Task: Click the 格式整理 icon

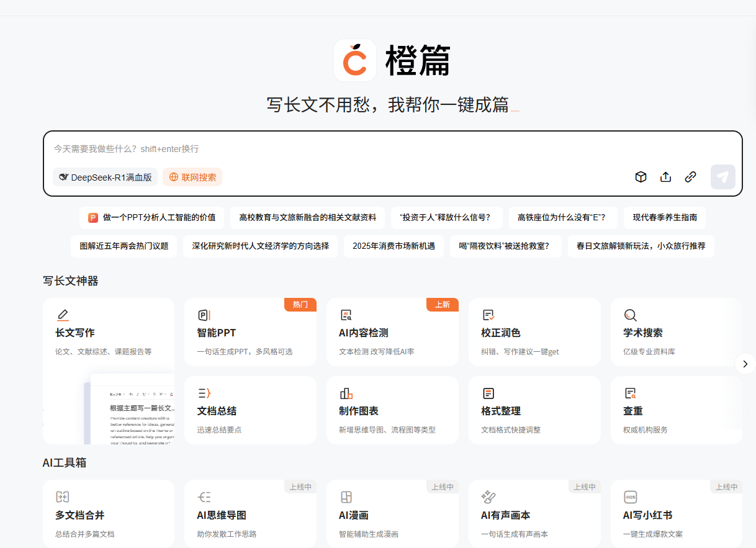Action: (488, 393)
